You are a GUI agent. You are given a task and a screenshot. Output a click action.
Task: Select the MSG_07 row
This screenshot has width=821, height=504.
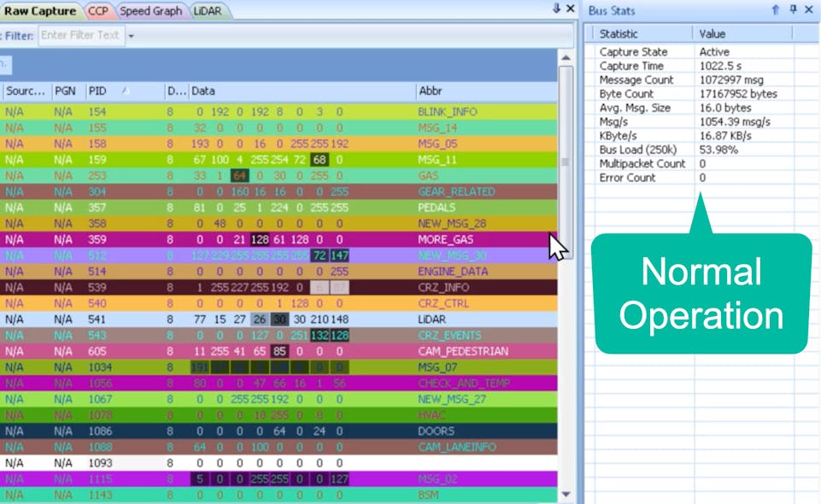click(279, 366)
